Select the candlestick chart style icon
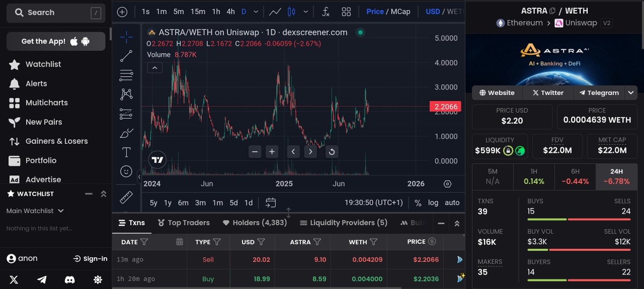 (292, 12)
